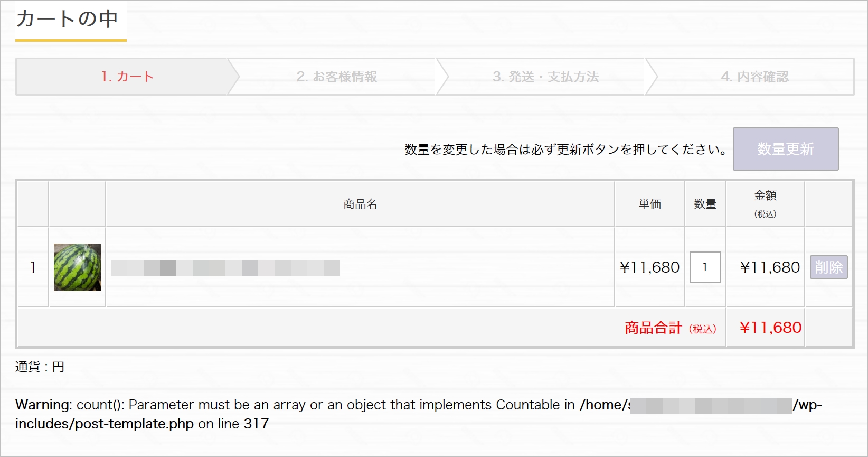Select the 2. お客様情報 step
868x457 pixels.
click(337, 77)
